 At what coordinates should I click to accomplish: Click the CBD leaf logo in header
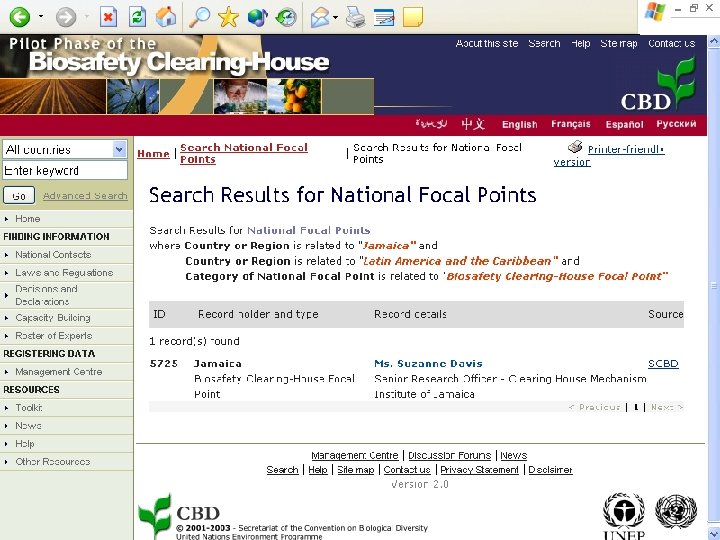[658, 84]
